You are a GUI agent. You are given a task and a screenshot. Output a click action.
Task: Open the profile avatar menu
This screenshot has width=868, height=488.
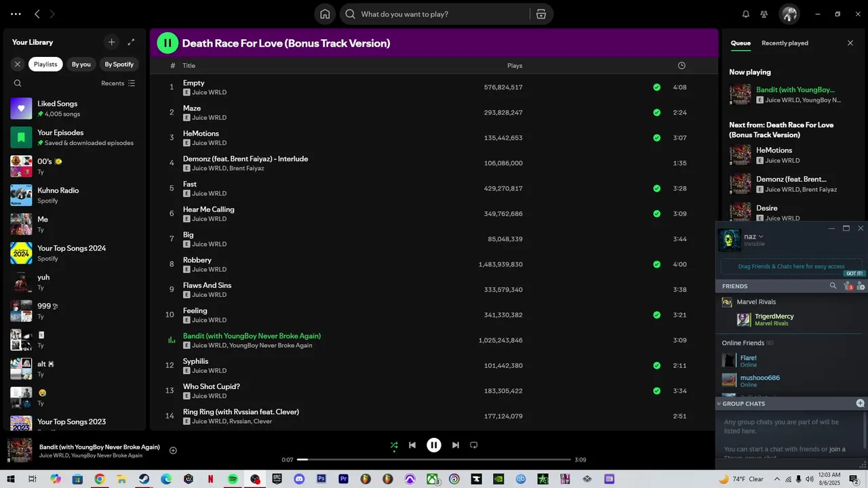click(x=789, y=14)
